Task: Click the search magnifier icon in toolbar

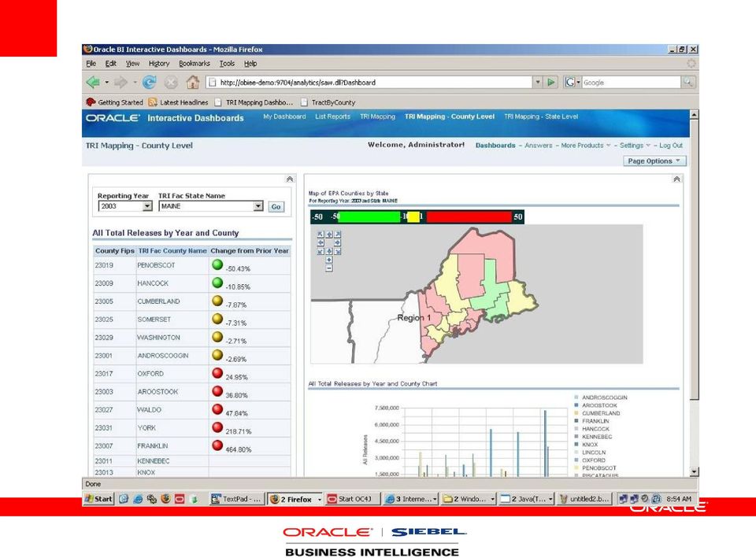Action: click(x=688, y=83)
